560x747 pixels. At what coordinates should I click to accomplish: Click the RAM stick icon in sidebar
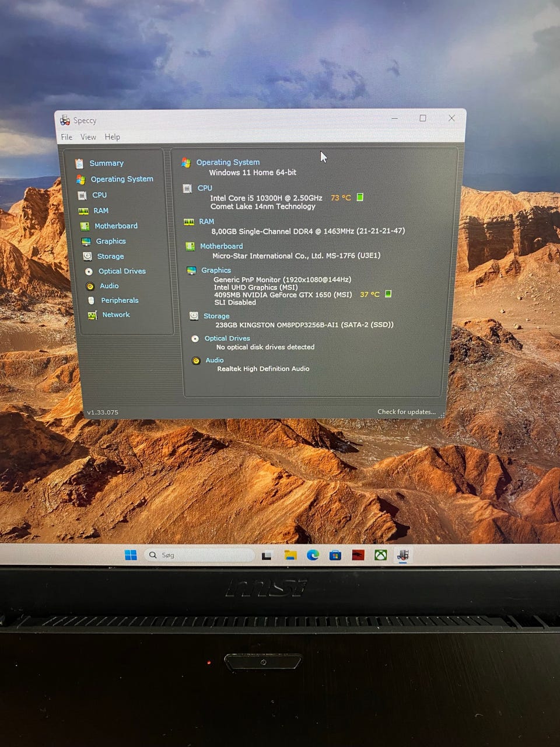[83, 211]
